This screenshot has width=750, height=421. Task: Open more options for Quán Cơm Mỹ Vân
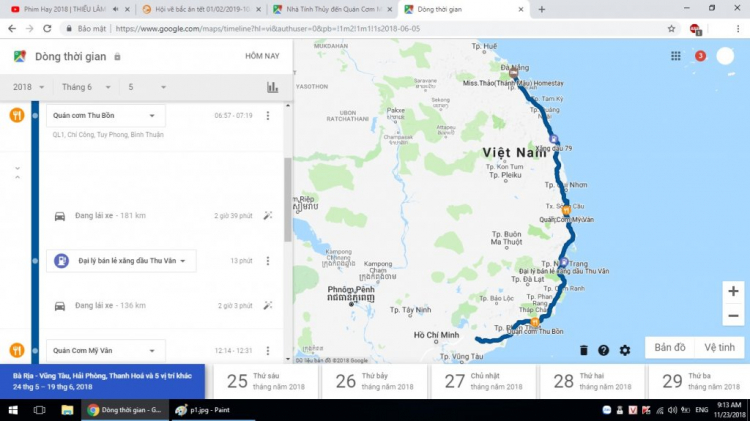268,350
